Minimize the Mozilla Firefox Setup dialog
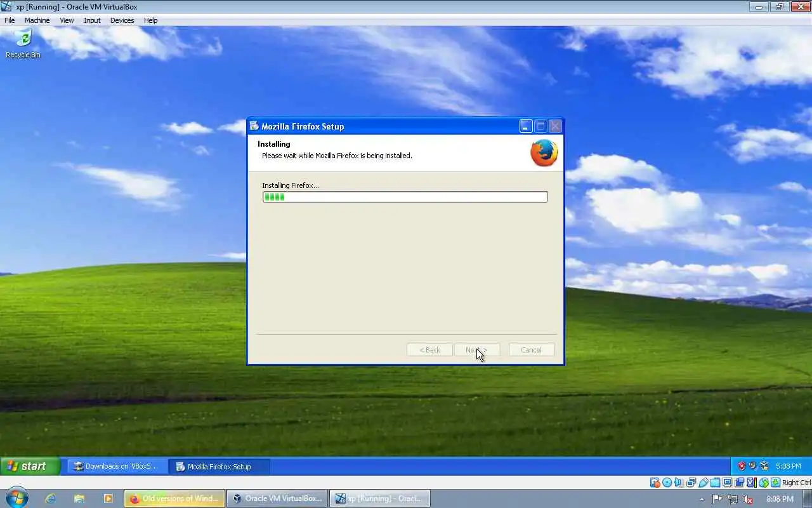Image resolution: width=812 pixels, height=508 pixels. pos(526,126)
